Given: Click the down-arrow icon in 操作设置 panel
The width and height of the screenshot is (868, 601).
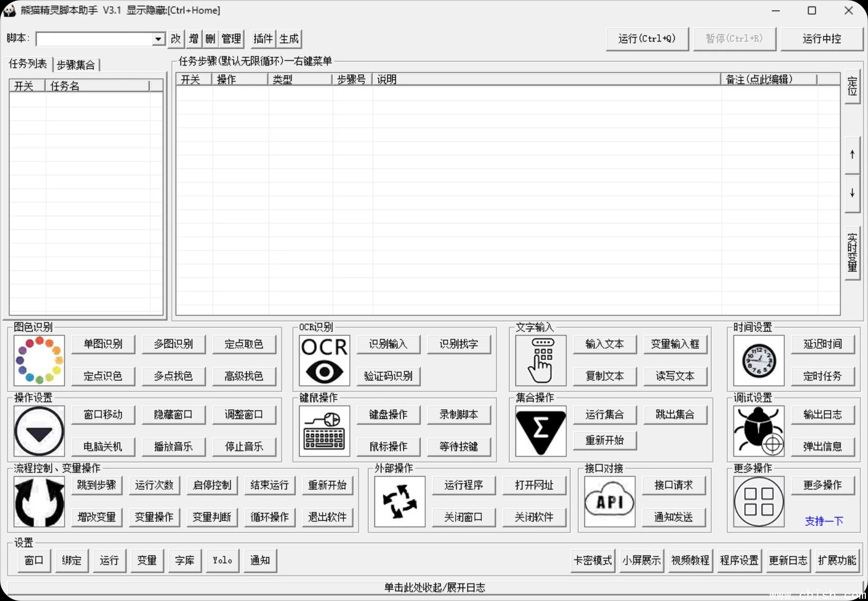Looking at the screenshot, I should [38, 431].
